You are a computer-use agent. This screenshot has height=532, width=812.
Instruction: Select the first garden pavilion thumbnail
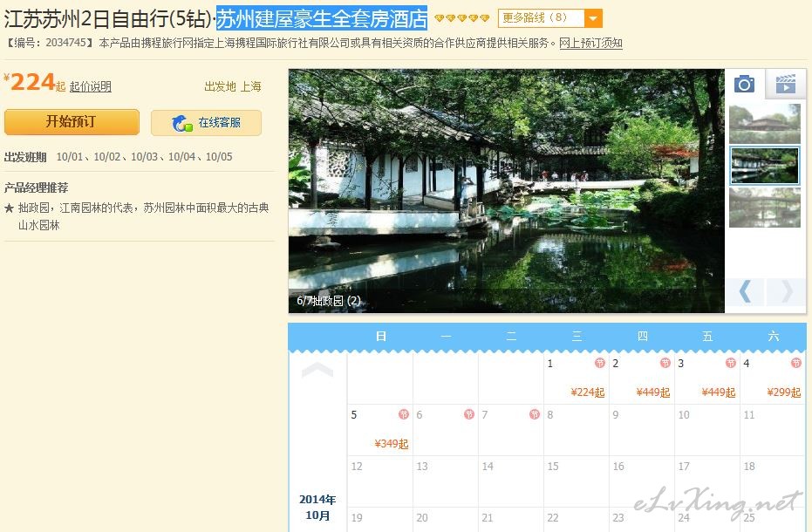pyautogui.click(x=764, y=123)
